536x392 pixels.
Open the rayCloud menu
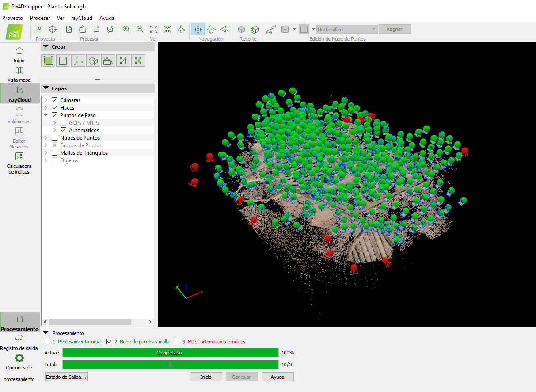[x=82, y=18]
